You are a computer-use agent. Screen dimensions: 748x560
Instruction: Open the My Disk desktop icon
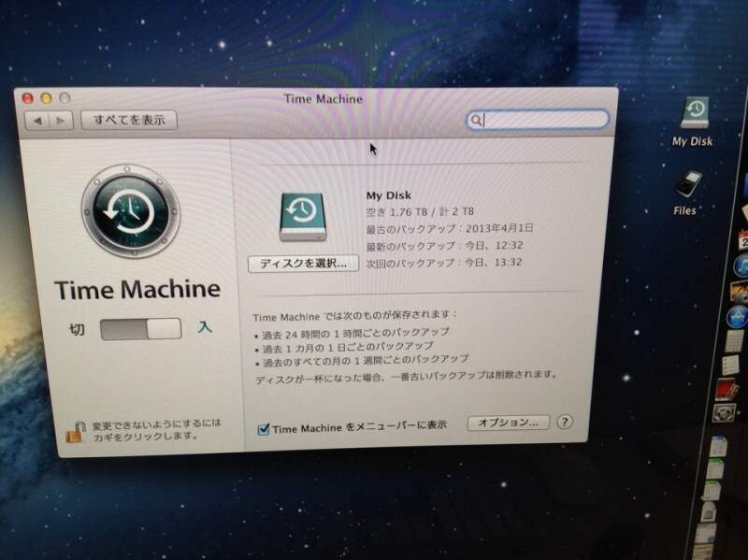coord(694,115)
